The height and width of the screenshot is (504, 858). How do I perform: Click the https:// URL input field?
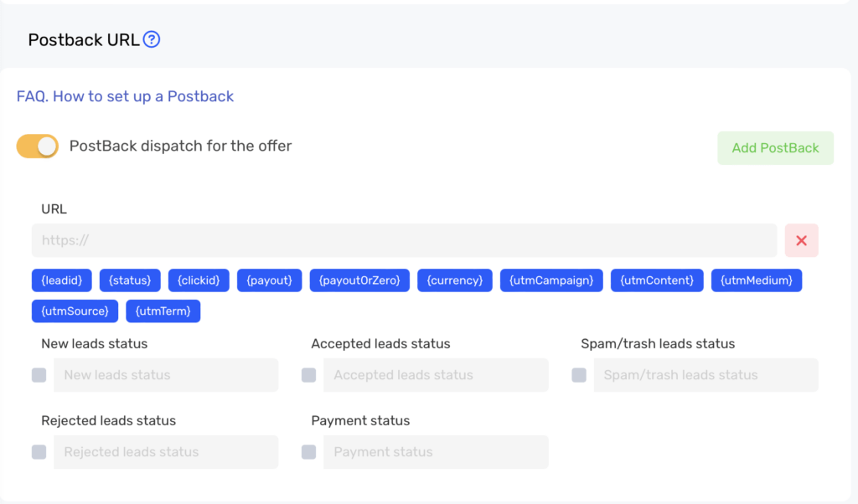point(404,240)
